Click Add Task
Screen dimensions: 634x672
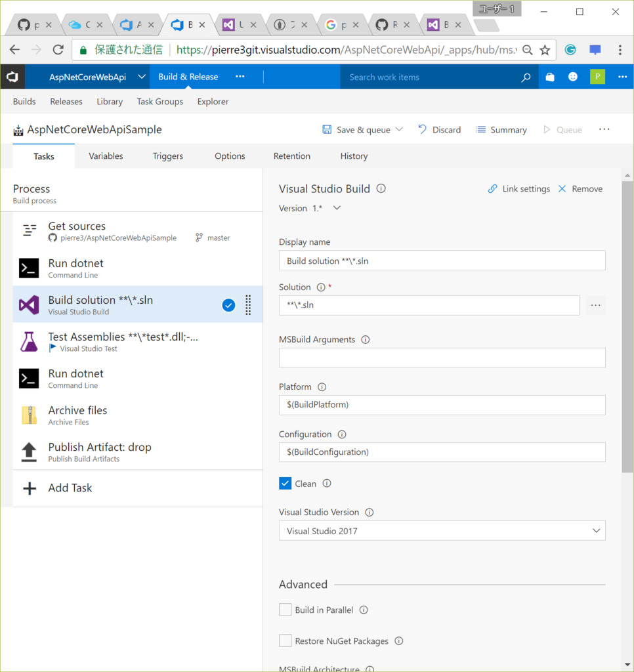pyautogui.click(x=70, y=488)
